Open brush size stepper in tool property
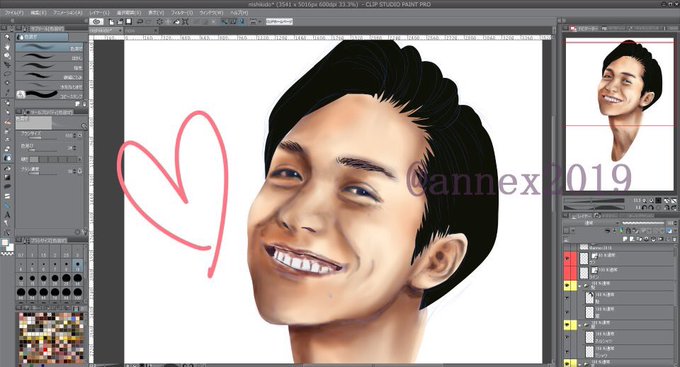680x367 pixels. coord(75,135)
